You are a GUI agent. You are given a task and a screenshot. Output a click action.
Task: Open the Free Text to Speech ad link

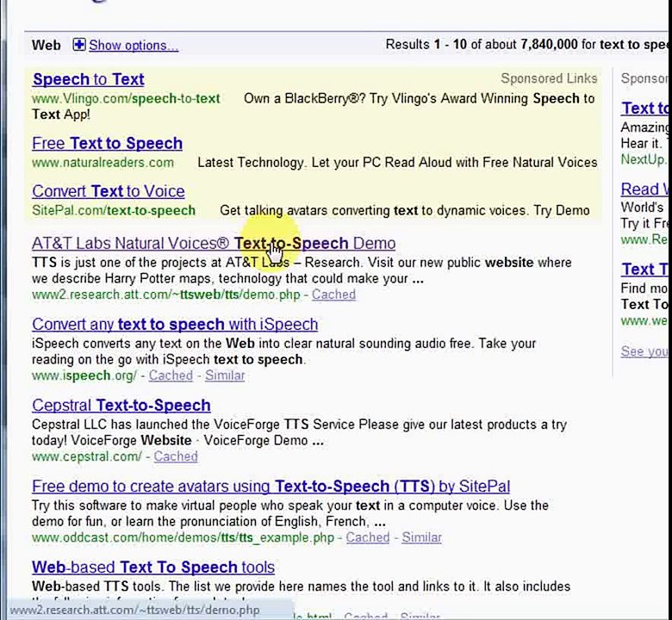(107, 143)
